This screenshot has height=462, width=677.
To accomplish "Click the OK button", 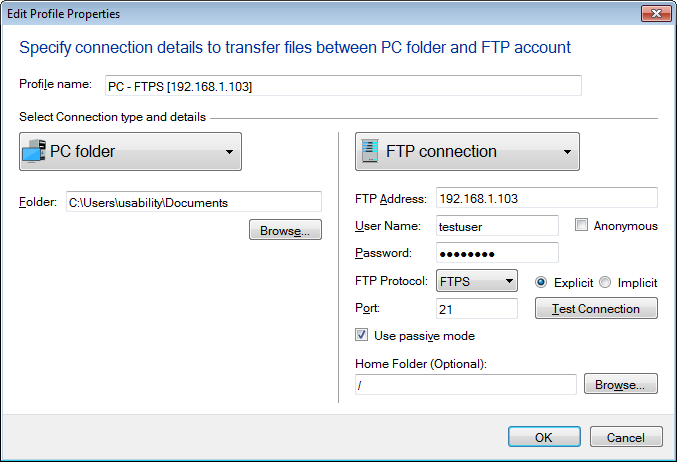I will [x=544, y=437].
